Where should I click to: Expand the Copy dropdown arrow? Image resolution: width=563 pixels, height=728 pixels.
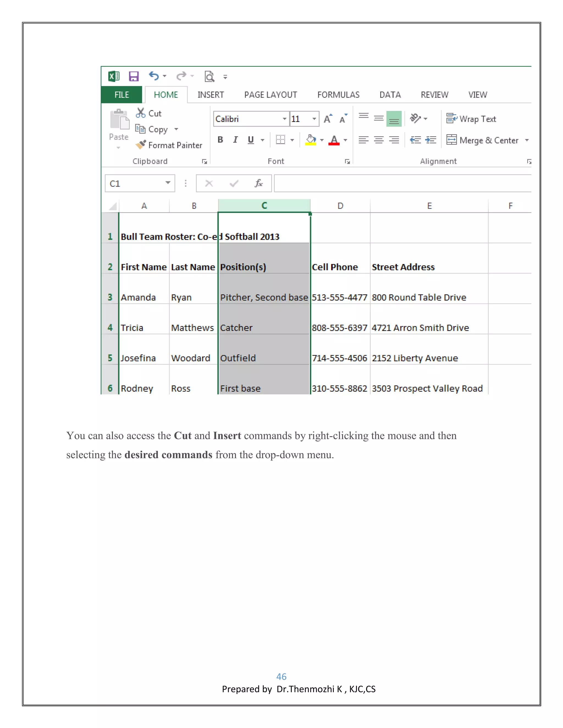point(176,129)
